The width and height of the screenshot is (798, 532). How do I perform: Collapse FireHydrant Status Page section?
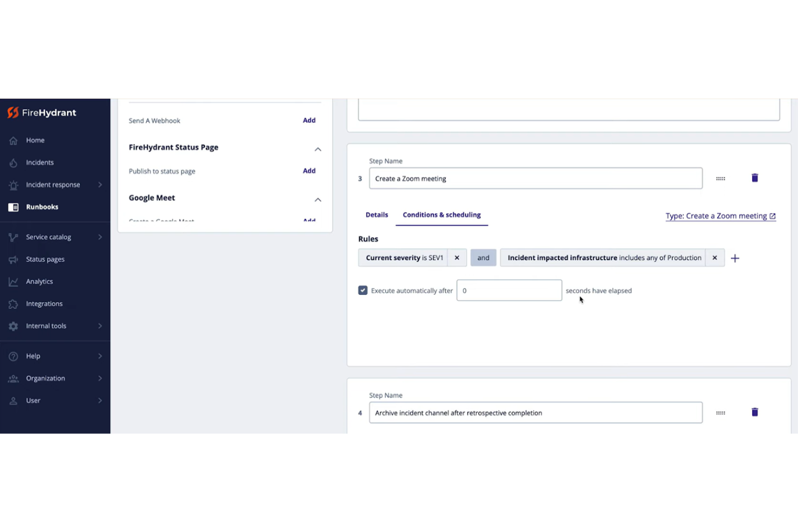(x=318, y=149)
